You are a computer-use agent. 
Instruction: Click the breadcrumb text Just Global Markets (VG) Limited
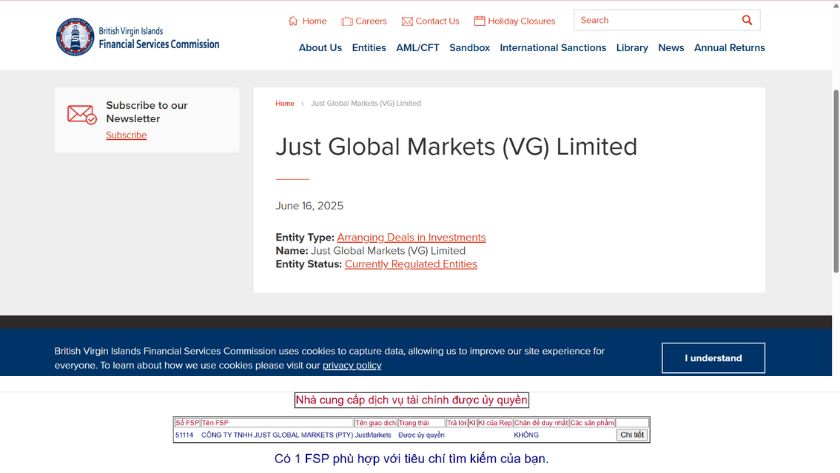coord(366,103)
